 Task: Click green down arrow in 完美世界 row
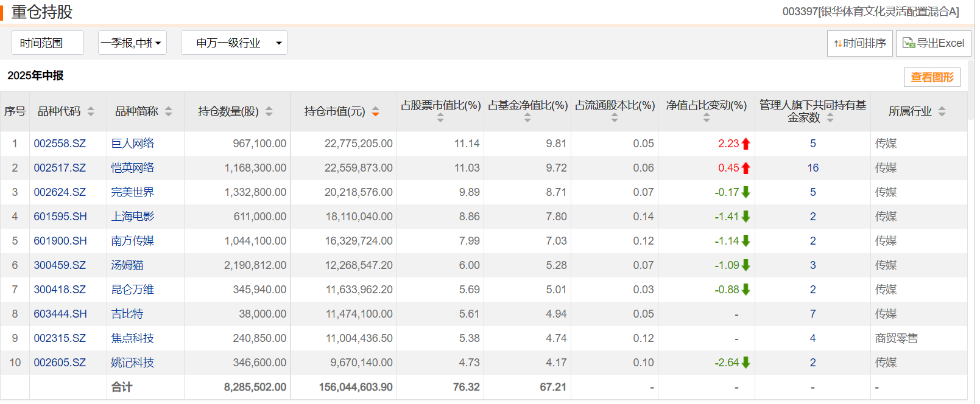click(746, 192)
